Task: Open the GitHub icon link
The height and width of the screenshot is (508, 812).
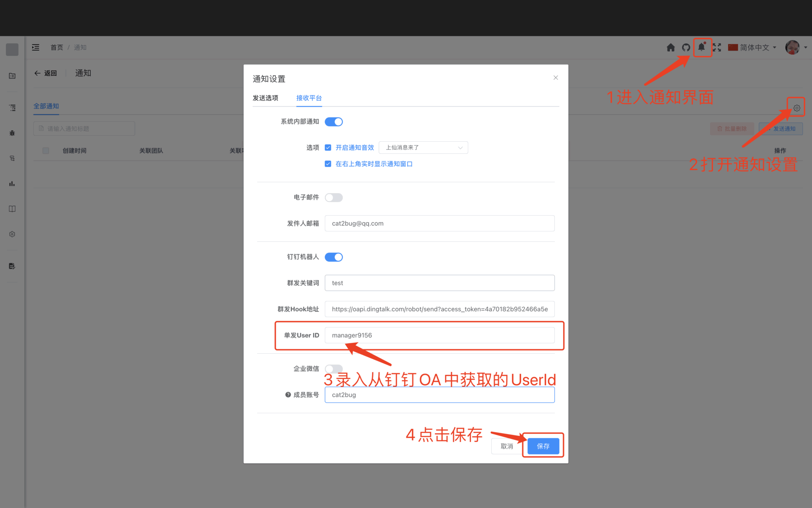Action: 686,47
